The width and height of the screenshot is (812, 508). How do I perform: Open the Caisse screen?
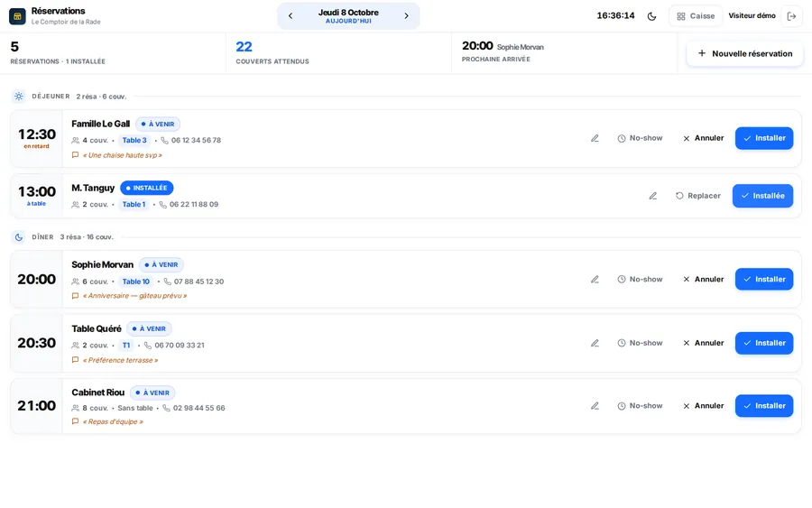pos(696,16)
